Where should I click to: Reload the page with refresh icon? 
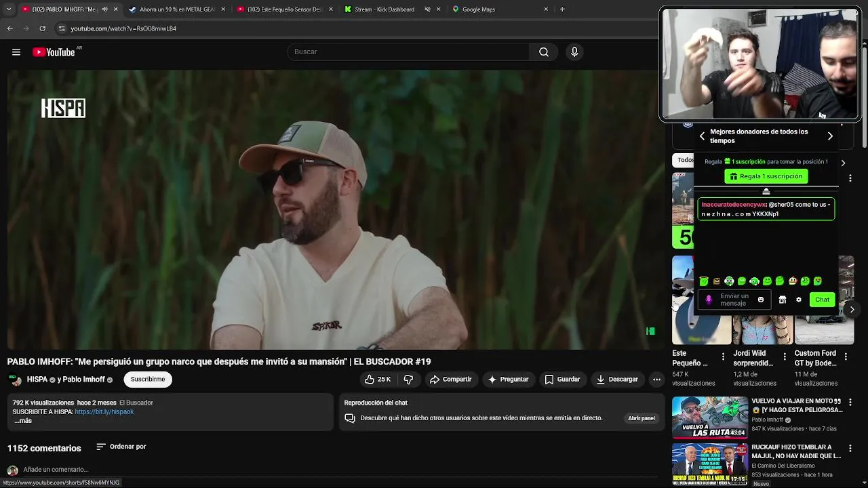pos(42,28)
